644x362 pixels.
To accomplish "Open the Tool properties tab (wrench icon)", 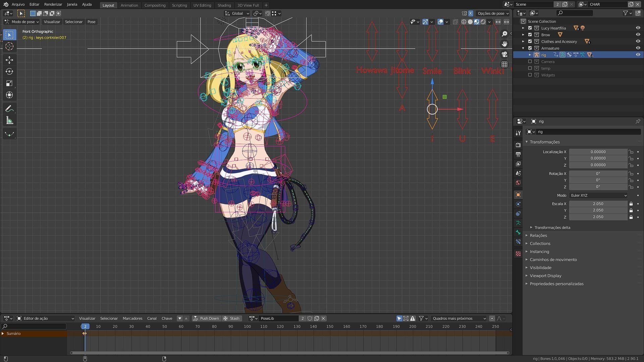I will coord(518,133).
